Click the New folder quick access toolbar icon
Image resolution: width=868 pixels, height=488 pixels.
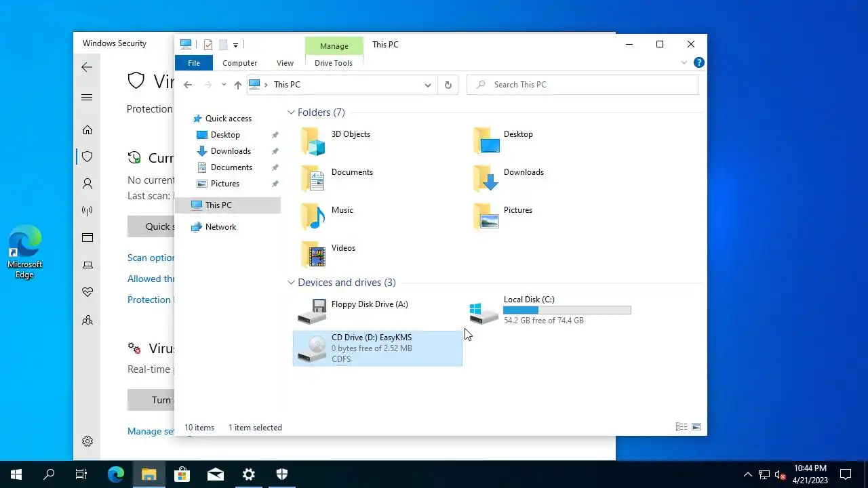pyautogui.click(x=222, y=45)
